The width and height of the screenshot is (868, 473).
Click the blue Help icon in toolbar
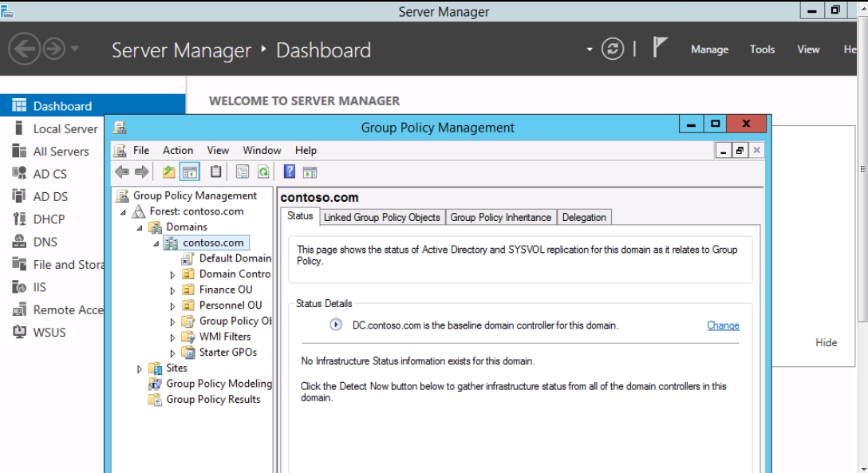click(290, 171)
